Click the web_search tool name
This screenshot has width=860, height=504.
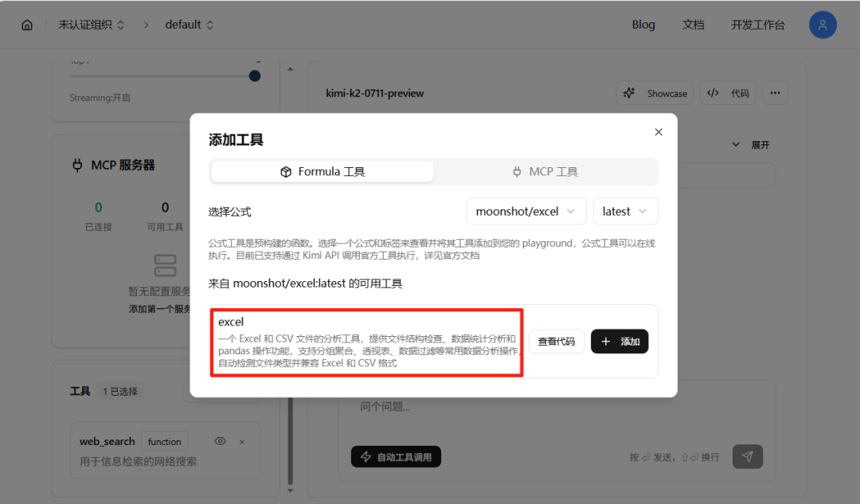pyautogui.click(x=107, y=441)
